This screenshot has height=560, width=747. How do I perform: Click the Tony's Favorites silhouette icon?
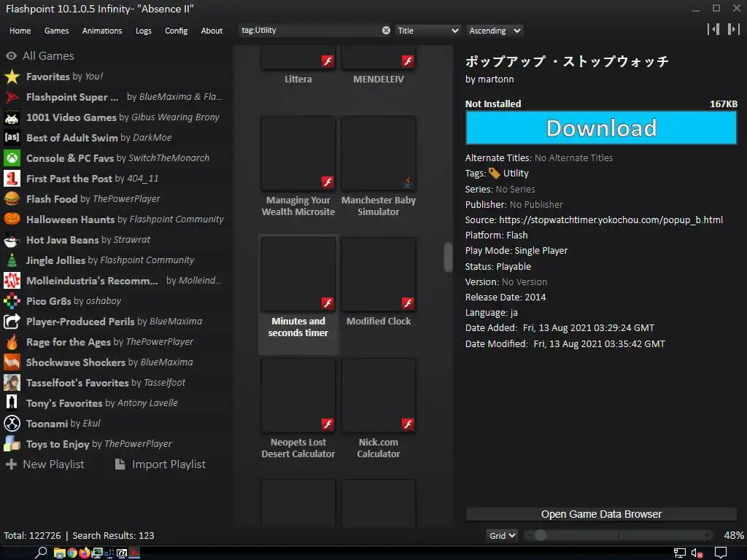point(12,403)
